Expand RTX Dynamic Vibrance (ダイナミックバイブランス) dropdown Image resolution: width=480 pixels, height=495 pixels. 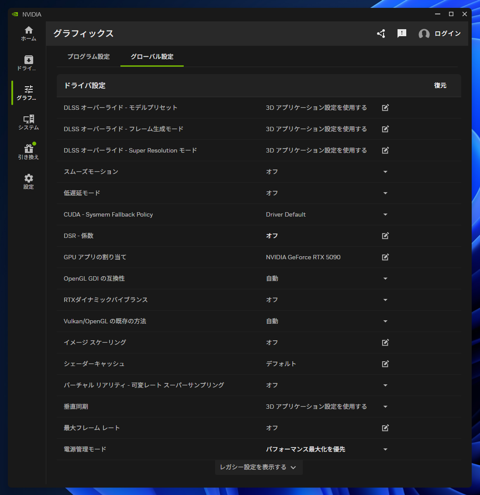385,300
